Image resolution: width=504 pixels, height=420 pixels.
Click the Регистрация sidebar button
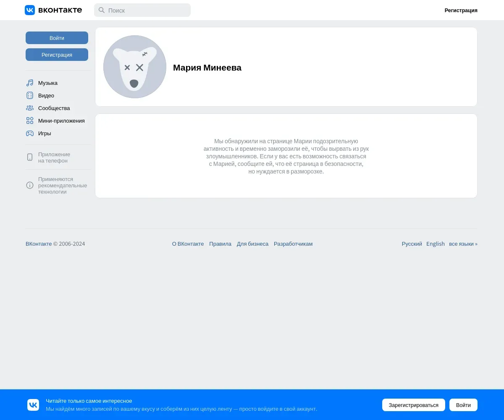point(57,55)
